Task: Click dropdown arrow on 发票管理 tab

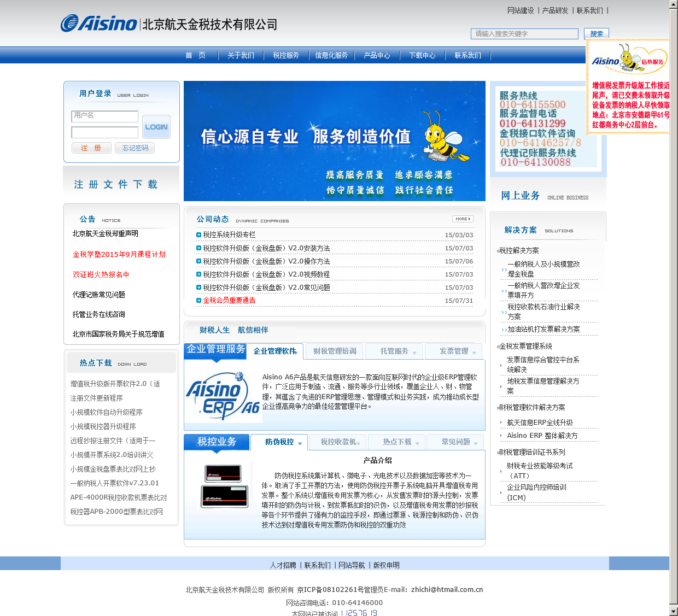Action: pos(474,353)
